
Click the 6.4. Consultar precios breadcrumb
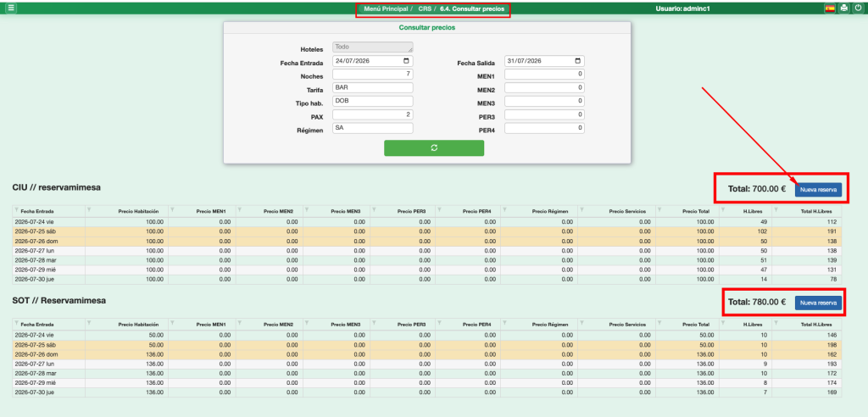pyautogui.click(x=472, y=8)
